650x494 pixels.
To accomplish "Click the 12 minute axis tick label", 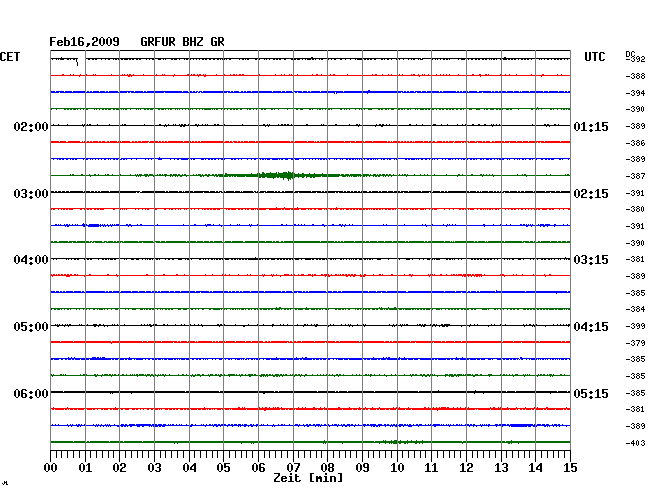I will [466, 468].
